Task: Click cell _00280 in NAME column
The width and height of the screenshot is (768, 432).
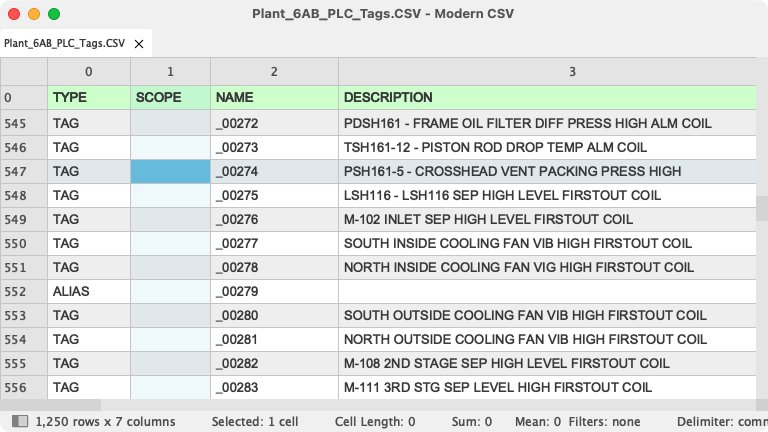Action: (x=274, y=315)
